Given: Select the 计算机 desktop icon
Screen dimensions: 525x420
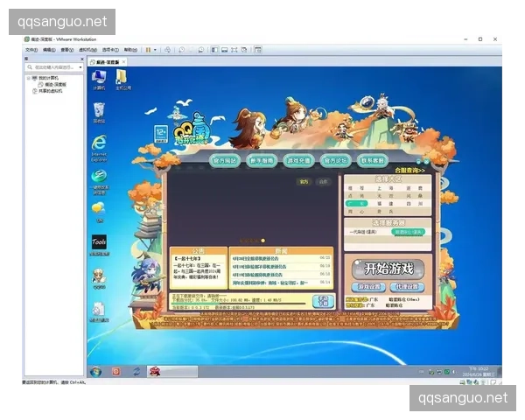Looking at the screenshot, I should [99, 80].
